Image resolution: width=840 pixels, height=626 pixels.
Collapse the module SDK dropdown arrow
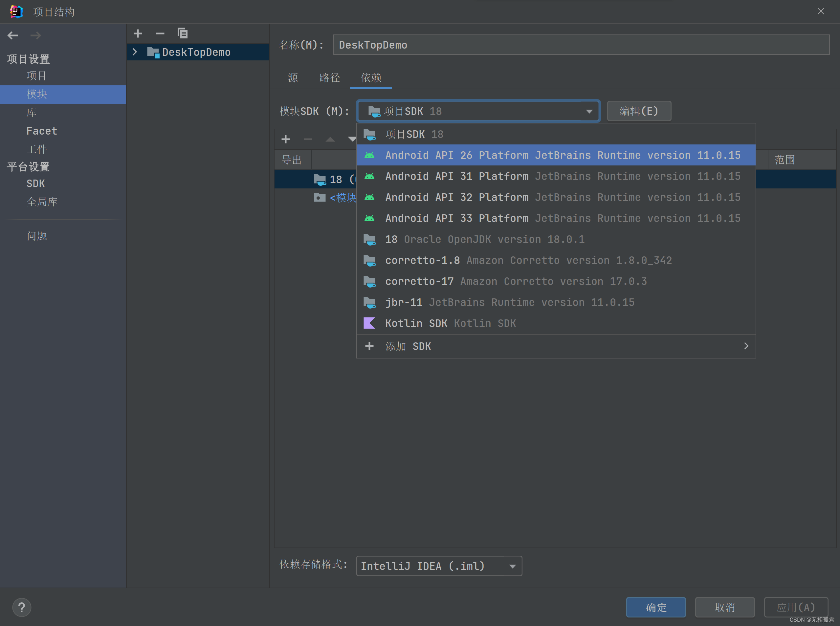coord(589,111)
